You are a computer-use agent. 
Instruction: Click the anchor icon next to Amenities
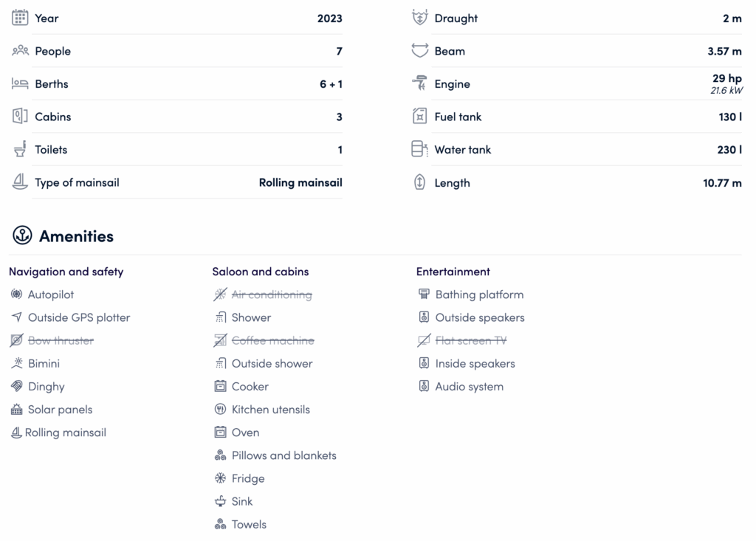coord(22,236)
